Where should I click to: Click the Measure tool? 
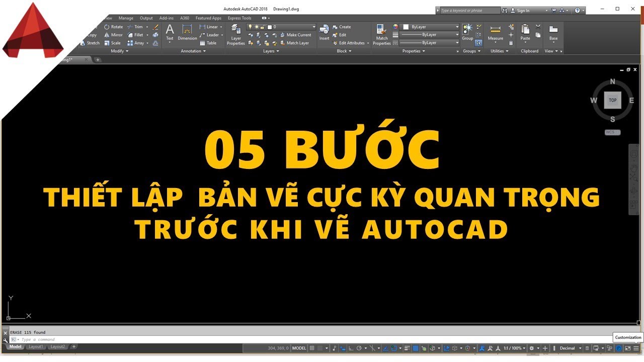coord(495,32)
